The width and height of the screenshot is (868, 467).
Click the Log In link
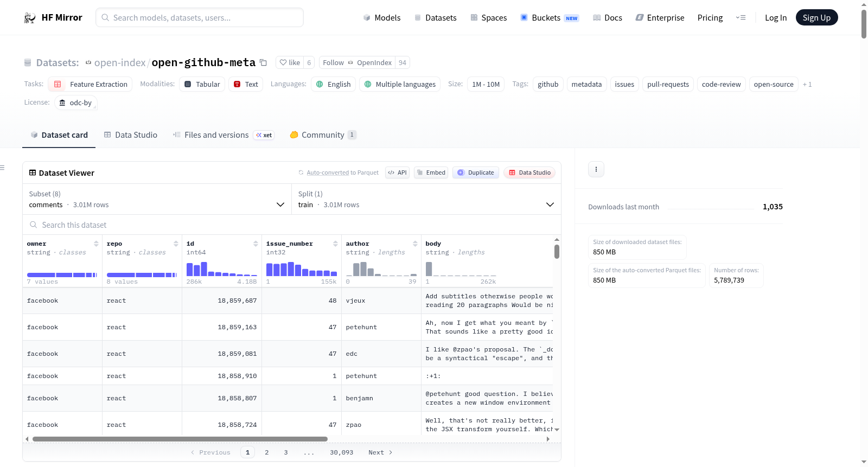pyautogui.click(x=776, y=18)
